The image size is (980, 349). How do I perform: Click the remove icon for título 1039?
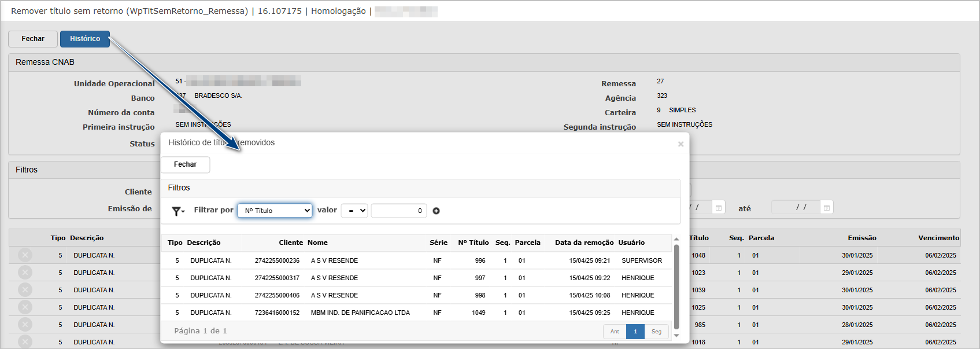25,290
